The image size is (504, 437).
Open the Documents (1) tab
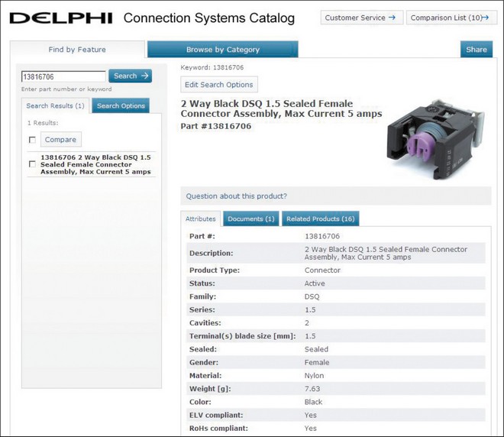pos(251,219)
